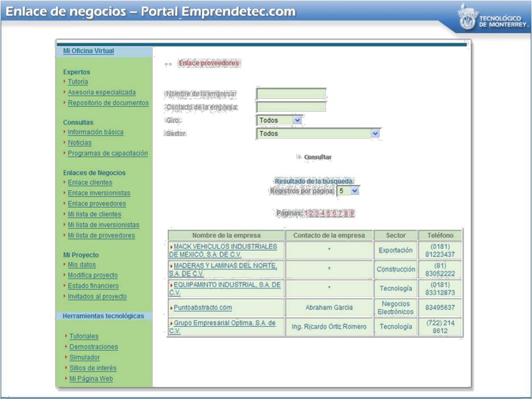Select phone (722) 214 8612

[440, 326]
